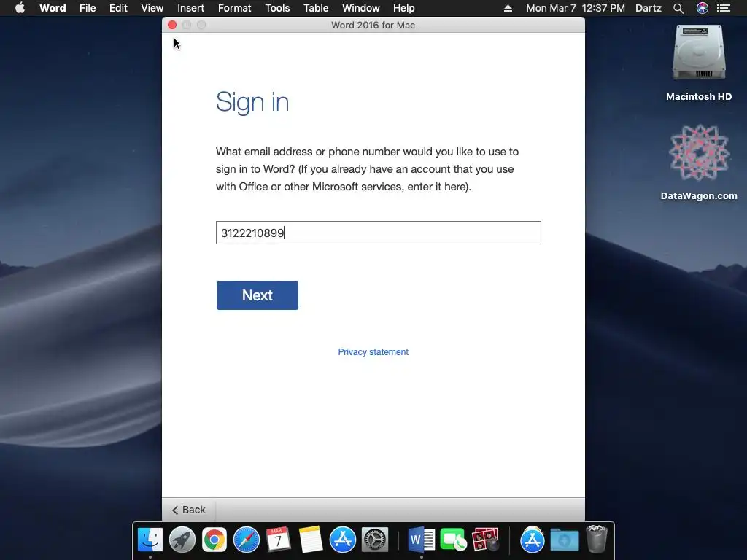Screen dimensions: 747x560
Task: Open the File menu
Action: click(88, 8)
